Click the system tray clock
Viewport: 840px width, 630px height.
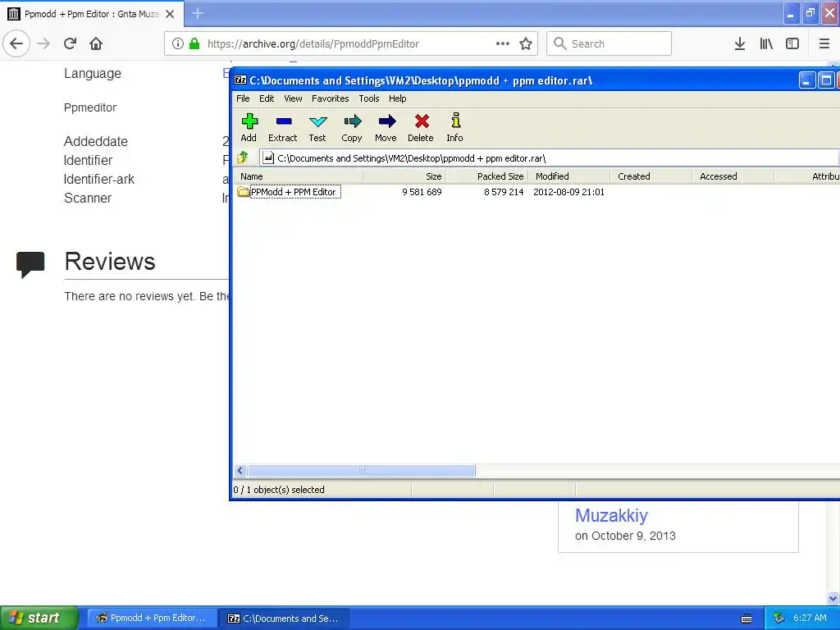point(810,619)
